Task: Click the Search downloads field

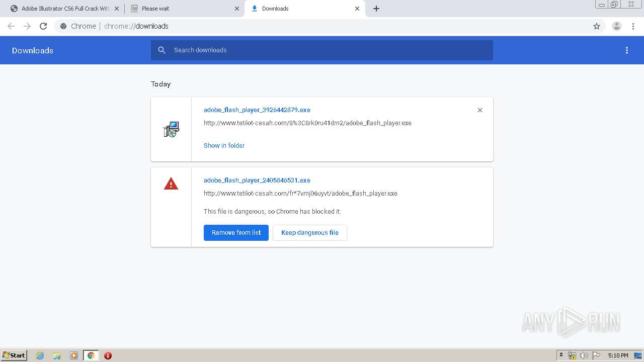Action: [322, 50]
